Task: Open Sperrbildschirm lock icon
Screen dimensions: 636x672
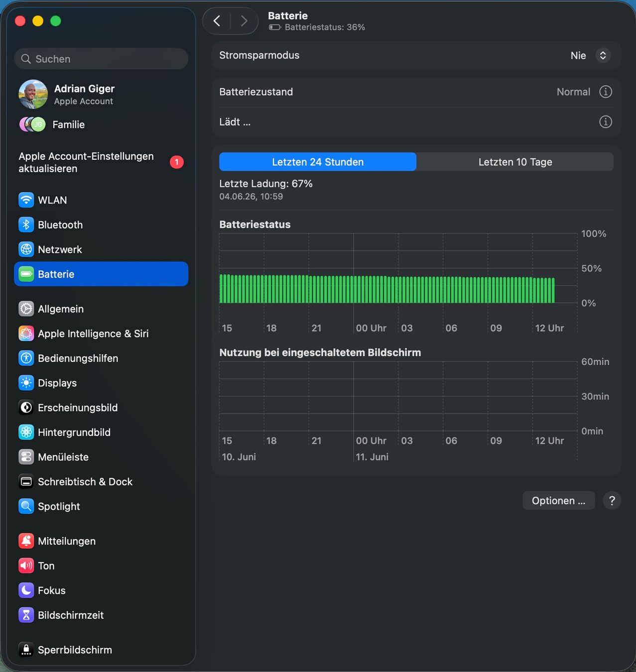Action: 26,650
